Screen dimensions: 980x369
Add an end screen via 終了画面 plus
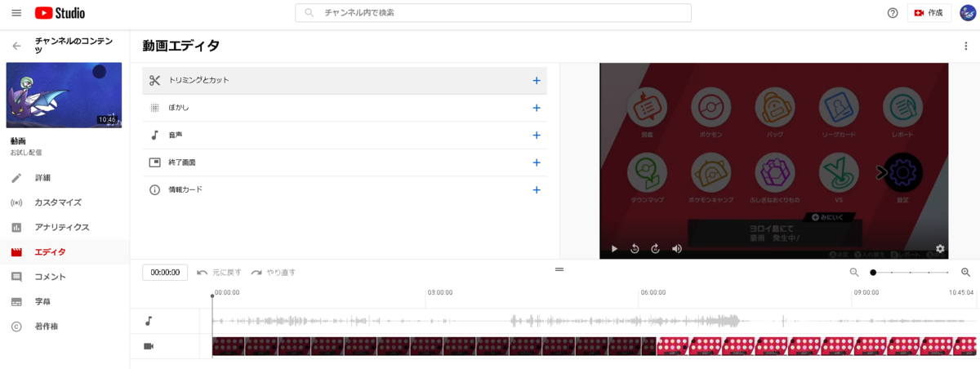click(x=537, y=162)
